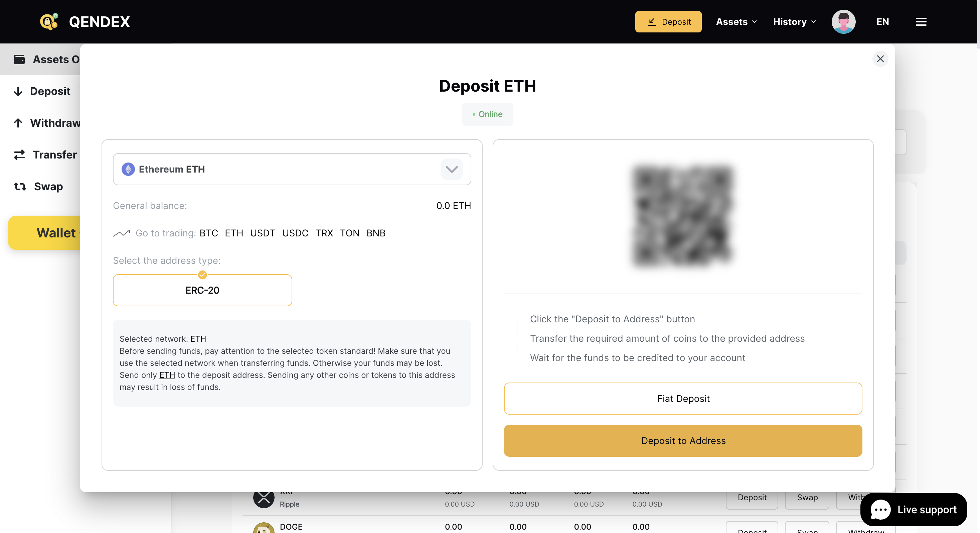The height and width of the screenshot is (533, 980).
Task: Switch language via EN selector
Action: [882, 22]
